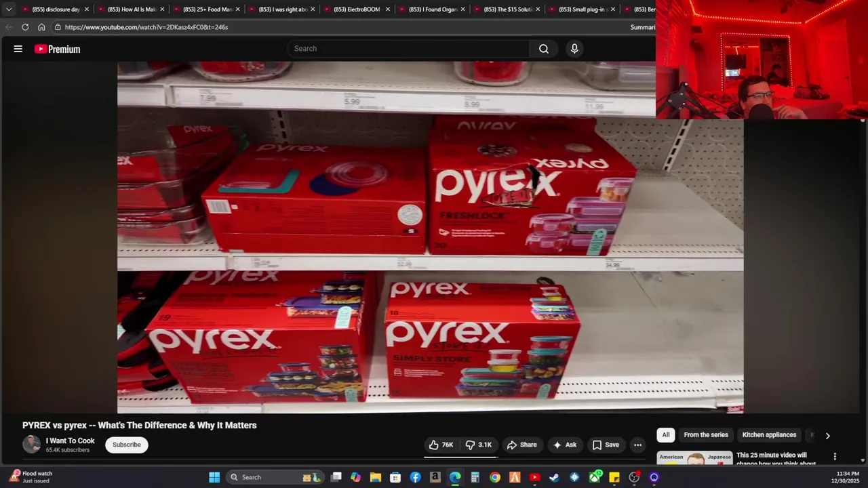Launch Copilot from the taskbar
The image size is (868, 488).
[355, 477]
